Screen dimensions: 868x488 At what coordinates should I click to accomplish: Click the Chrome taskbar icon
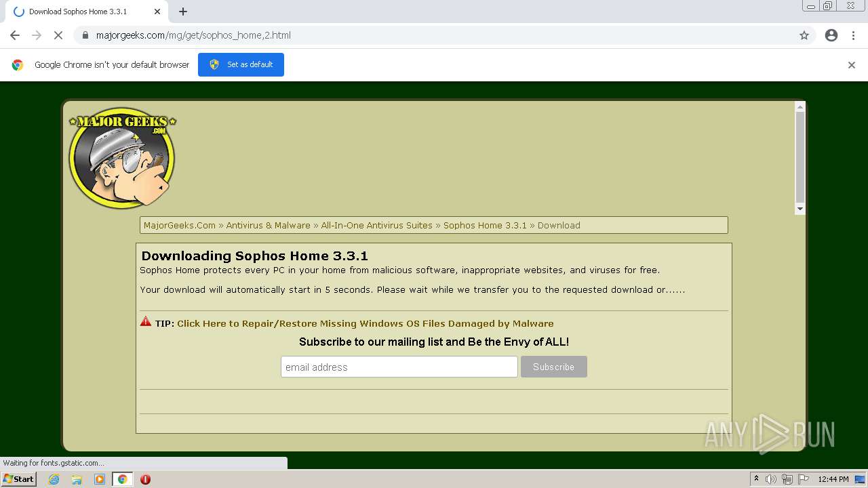point(123,479)
